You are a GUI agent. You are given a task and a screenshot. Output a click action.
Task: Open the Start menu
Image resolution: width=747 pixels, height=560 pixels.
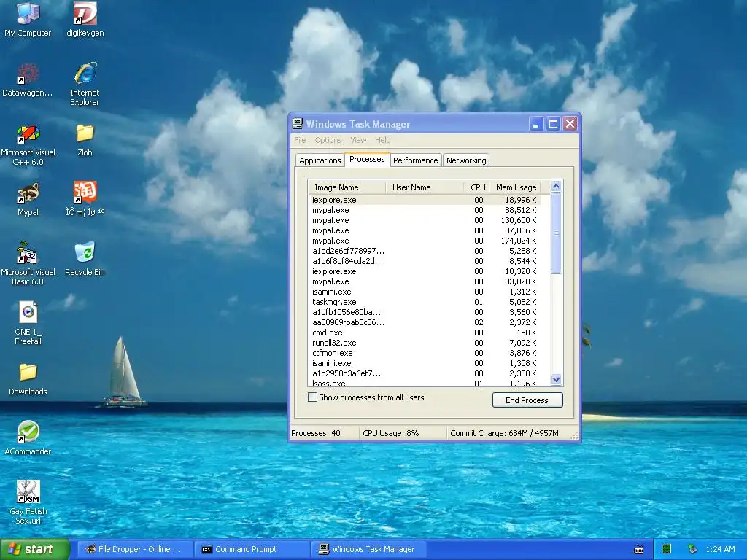point(35,549)
